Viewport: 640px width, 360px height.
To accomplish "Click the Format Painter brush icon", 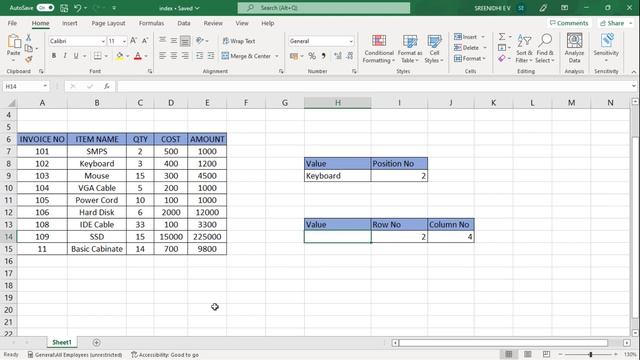I will click(x=29, y=59).
